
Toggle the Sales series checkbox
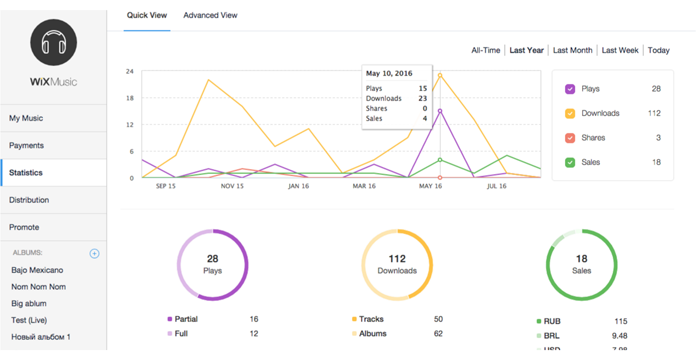(570, 163)
